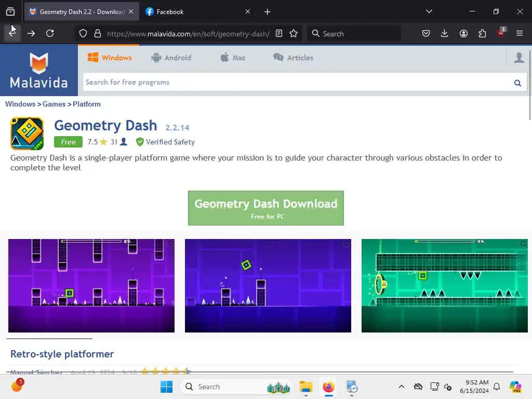Toggle reader view icon in address bar

pos(279,33)
